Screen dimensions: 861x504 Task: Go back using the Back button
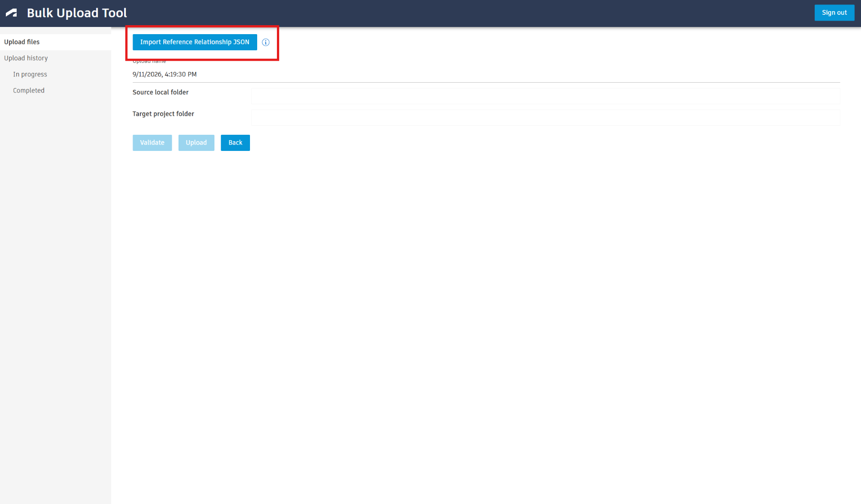coord(235,143)
